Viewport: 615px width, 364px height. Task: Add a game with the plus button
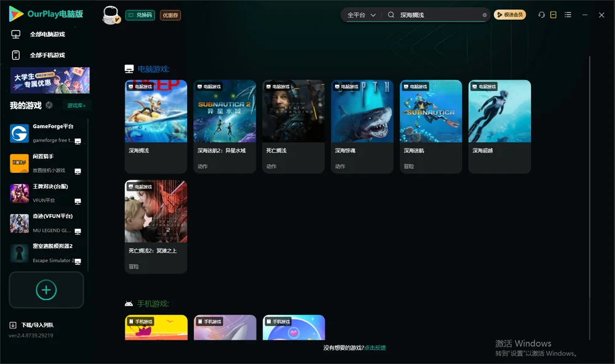point(46,290)
